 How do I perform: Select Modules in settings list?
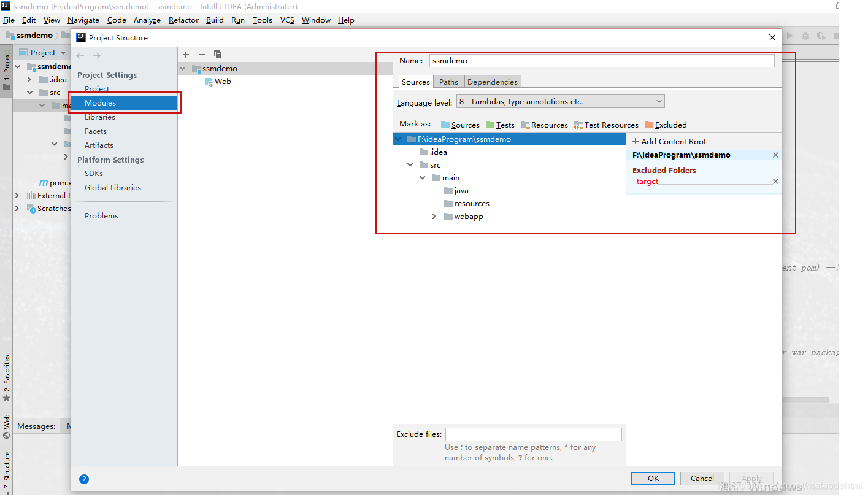[125, 103]
